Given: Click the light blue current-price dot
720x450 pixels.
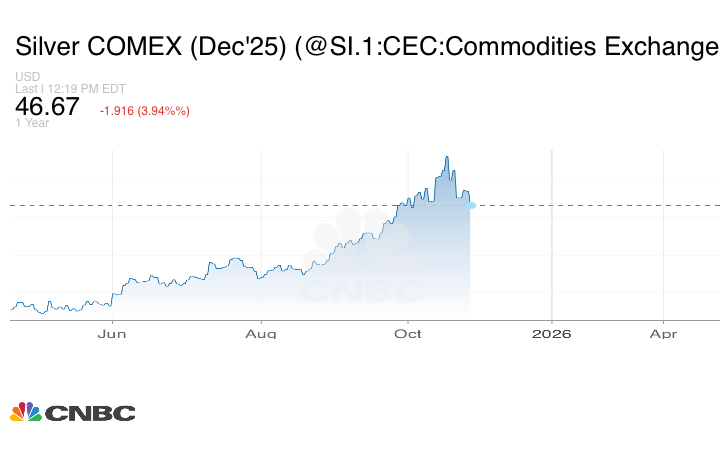Looking at the screenshot, I should click(471, 205).
